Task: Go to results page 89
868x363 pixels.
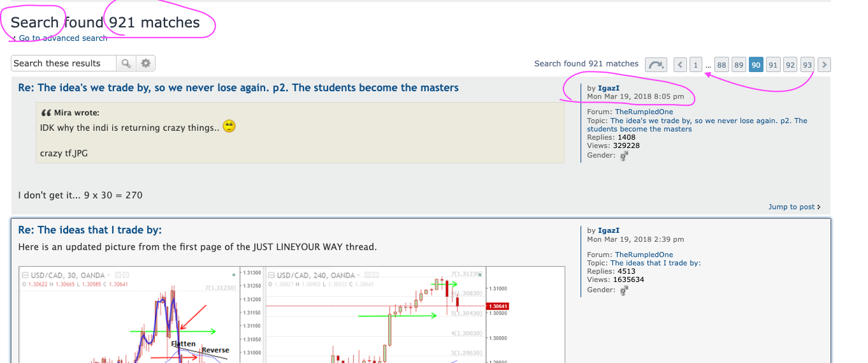Action: tap(739, 64)
